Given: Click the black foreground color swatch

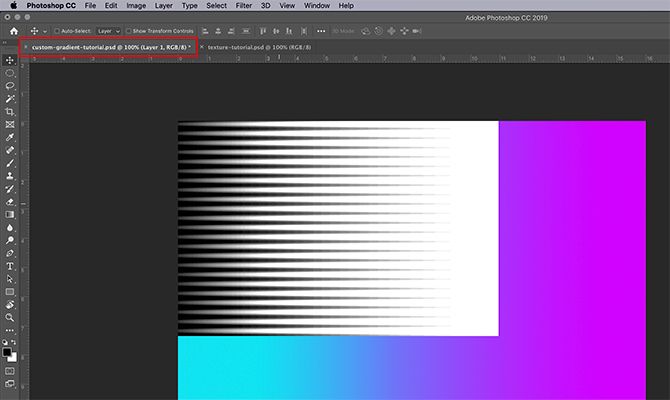Looking at the screenshot, I should (x=6, y=352).
